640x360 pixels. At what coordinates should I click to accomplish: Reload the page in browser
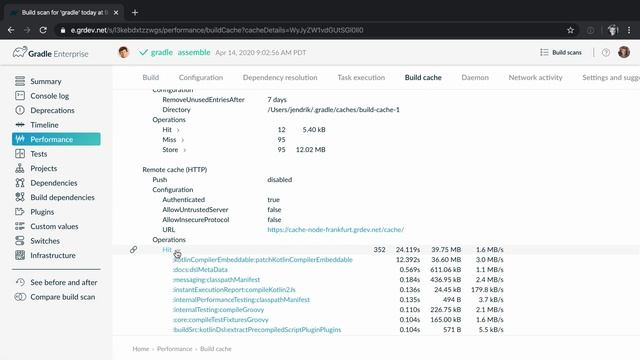43,30
